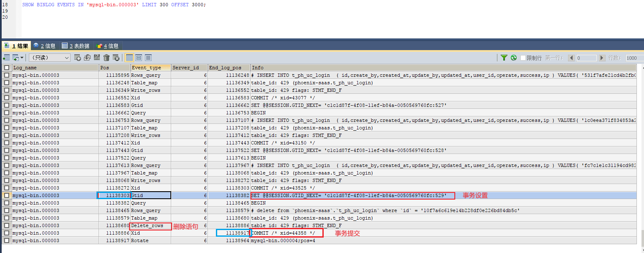Select the Pos cell 11138886
Image resolution: width=644 pixels, height=253 pixels.
[x=115, y=233]
